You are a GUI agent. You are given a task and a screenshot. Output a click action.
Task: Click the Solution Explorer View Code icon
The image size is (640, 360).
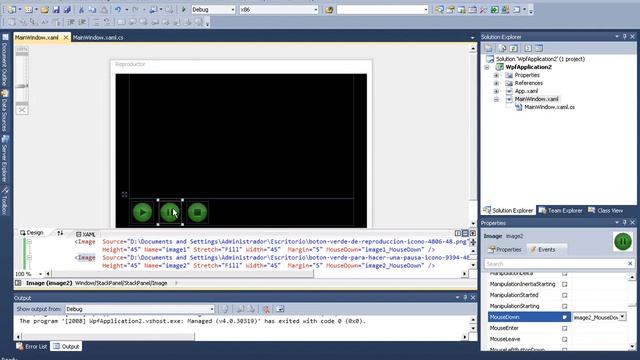pos(528,48)
